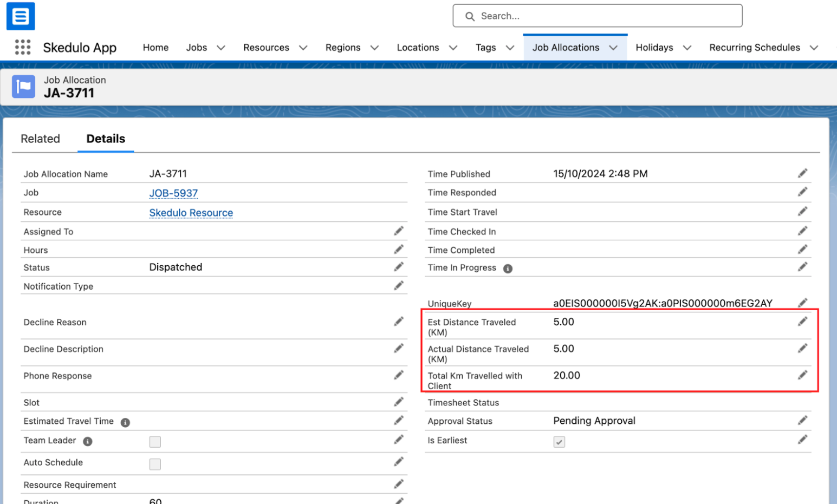Open the Tags nav item

[485, 48]
